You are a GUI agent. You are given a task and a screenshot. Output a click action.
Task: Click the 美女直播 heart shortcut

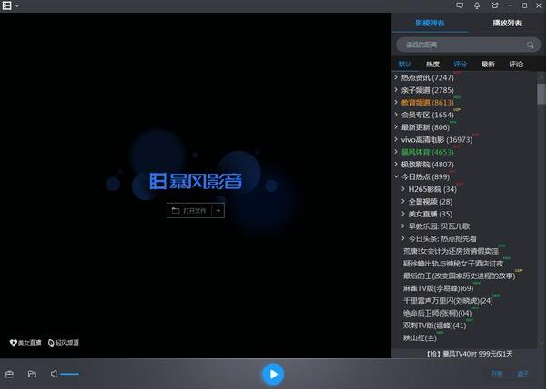coord(25,343)
